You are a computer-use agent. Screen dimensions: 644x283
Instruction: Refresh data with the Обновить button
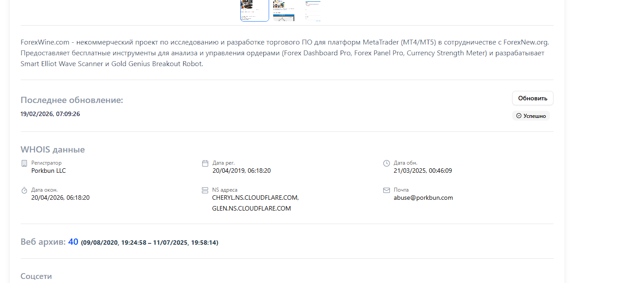[x=532, y=98]
